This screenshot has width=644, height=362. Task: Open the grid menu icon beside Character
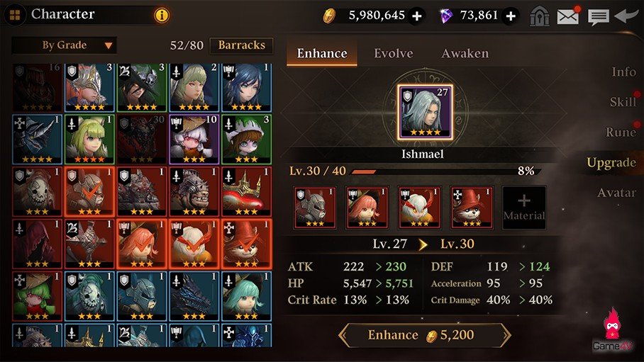coord(15,15)
